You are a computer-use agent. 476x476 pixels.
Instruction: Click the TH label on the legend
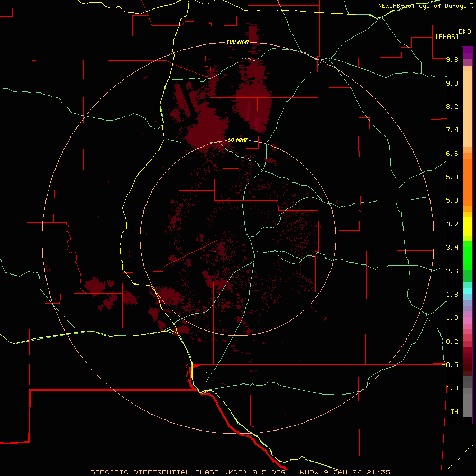coord(454,412)
